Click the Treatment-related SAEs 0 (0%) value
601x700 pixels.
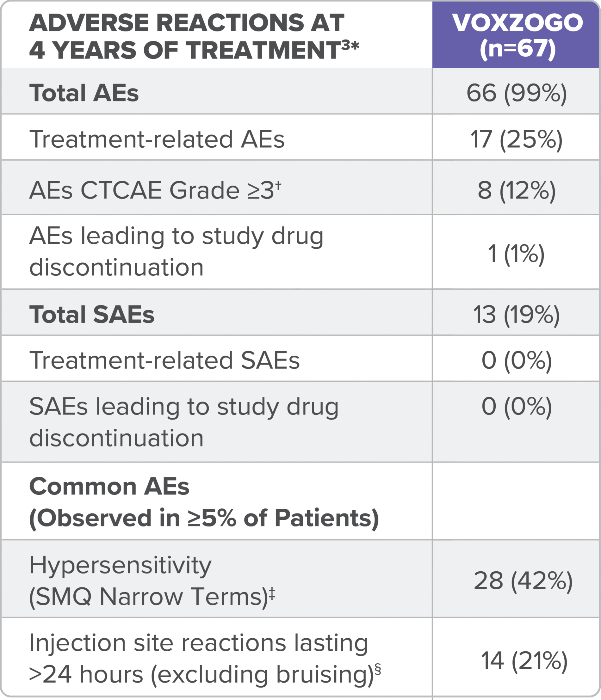point(517,360)
